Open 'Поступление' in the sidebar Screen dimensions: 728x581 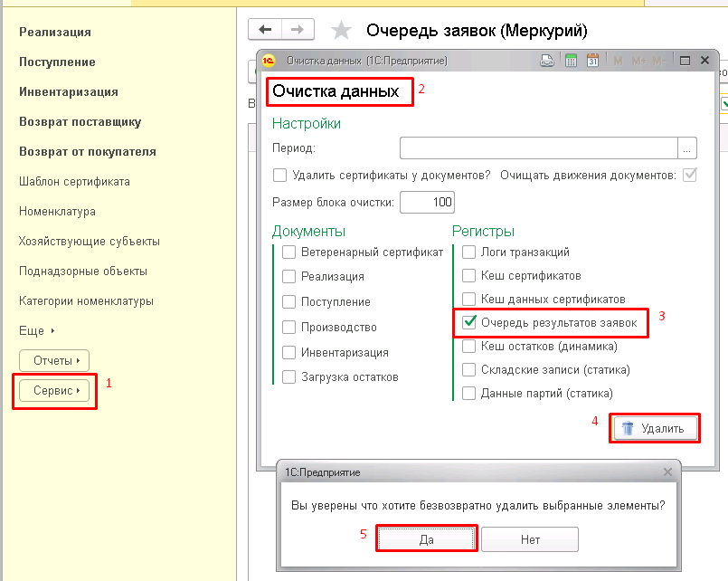[57, 62]
